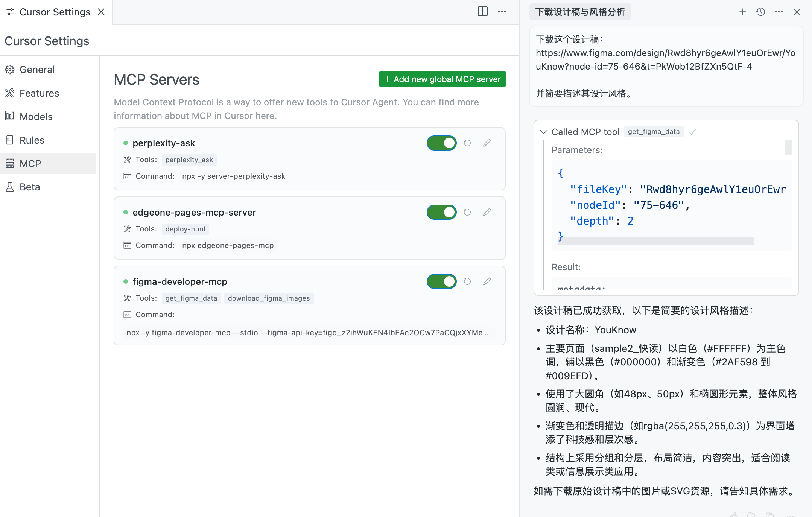
Task: Click Add new global MCP server
Action: coord(442,79)
